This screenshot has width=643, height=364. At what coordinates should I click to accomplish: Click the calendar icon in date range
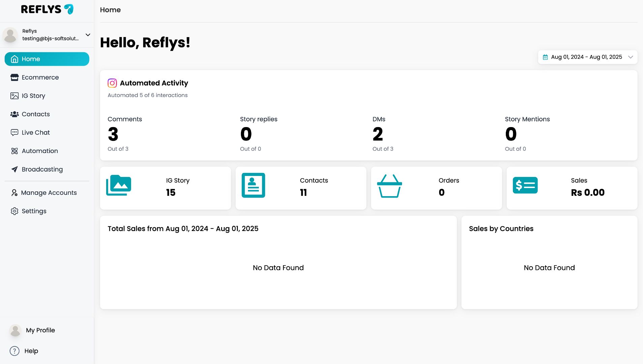click(x=545, y=57)
